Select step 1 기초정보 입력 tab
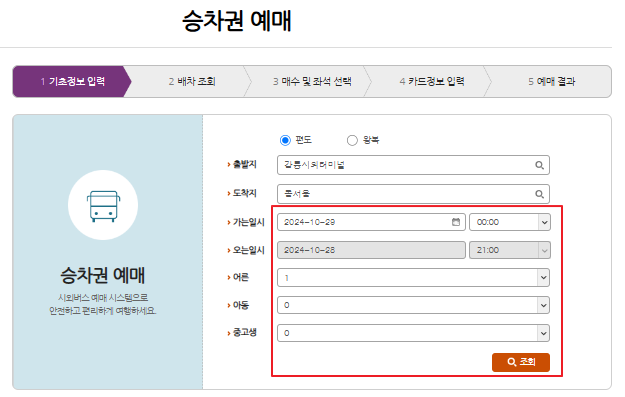The image size is (625, 397). (72, 81)
